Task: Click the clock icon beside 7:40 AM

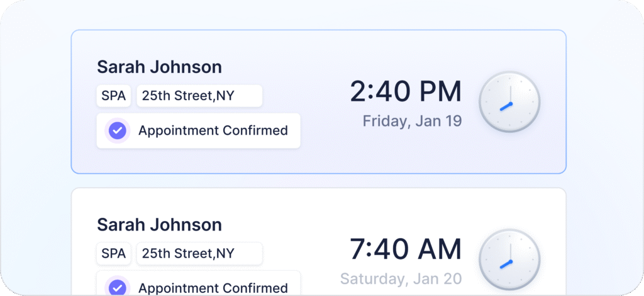Action: [x=509, y=259]
